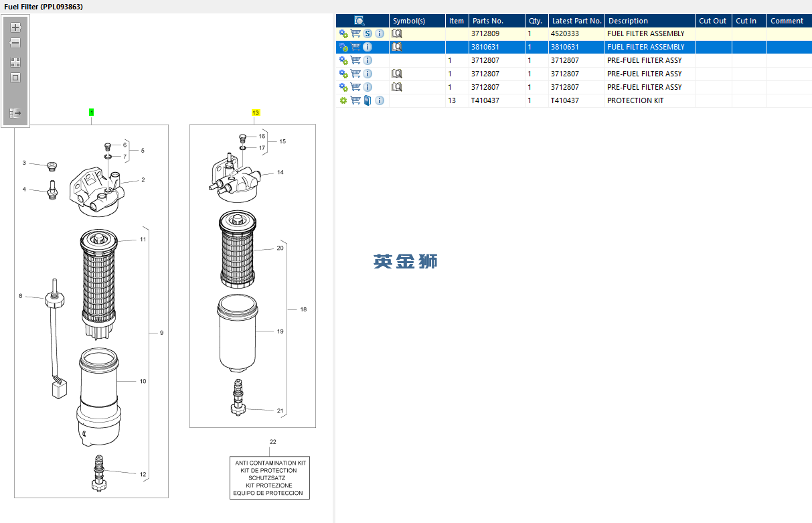Open the S supersession icon for 3712809
This screenshot has width=812, height=523.
tap(368, 33)
